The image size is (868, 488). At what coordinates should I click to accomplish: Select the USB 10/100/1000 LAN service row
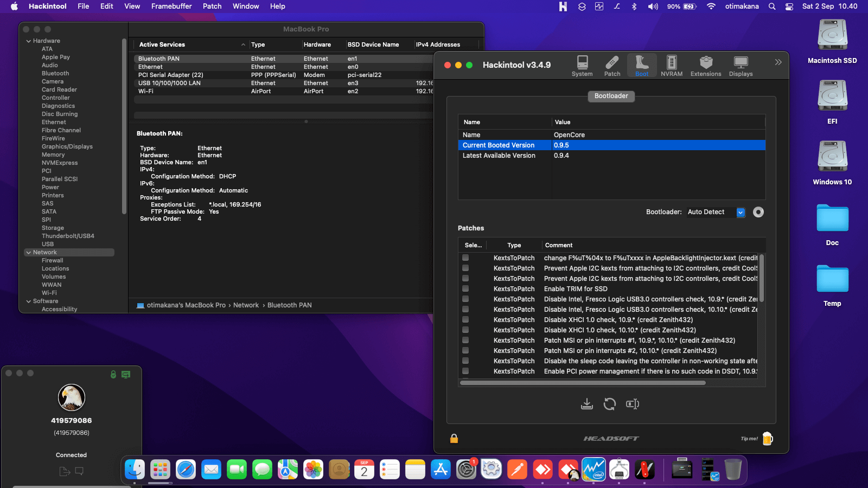[283, 84]
